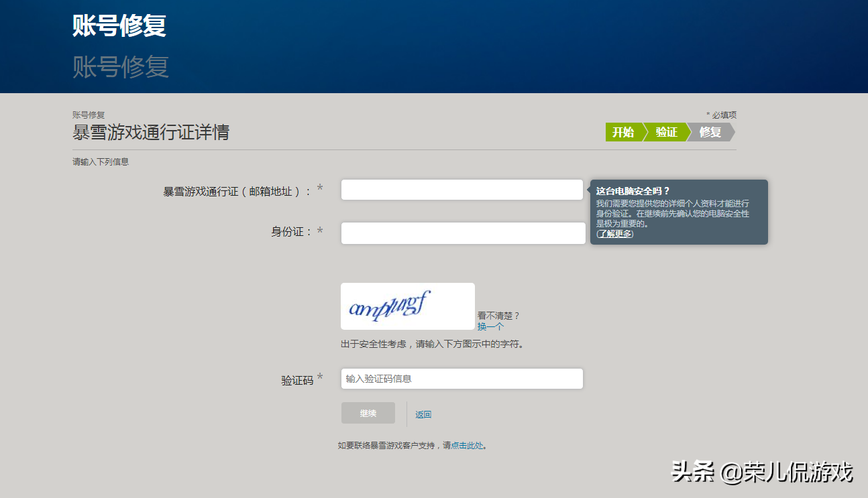Click 换一个 to refresh the captcha
The image size is (868, 498).
pyautogui.click(x=490, y=326)
